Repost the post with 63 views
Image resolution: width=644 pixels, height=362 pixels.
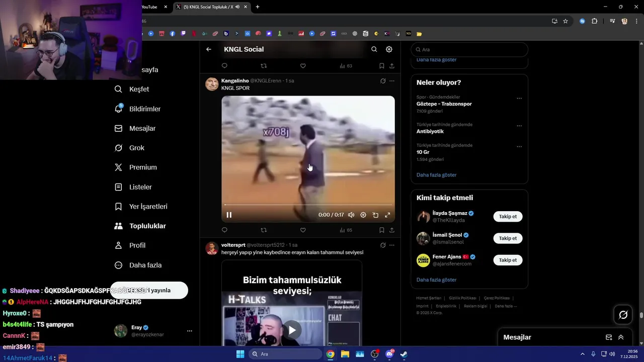tap(264, 66)
